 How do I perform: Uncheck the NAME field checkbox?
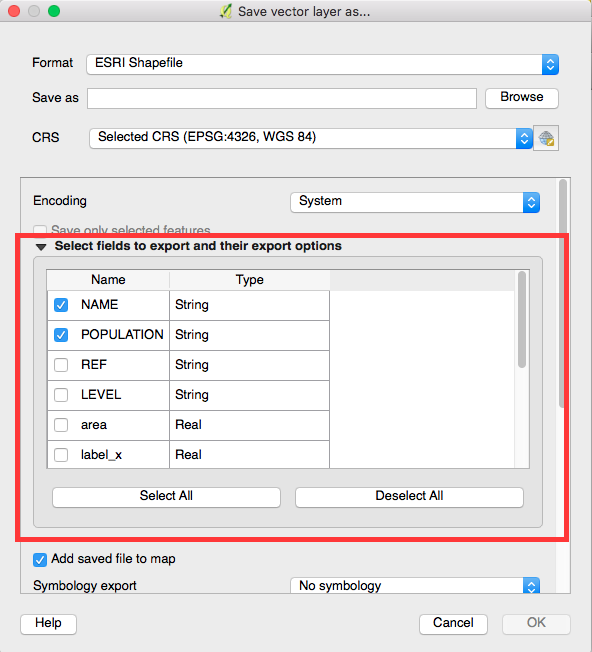coord(61,305)
